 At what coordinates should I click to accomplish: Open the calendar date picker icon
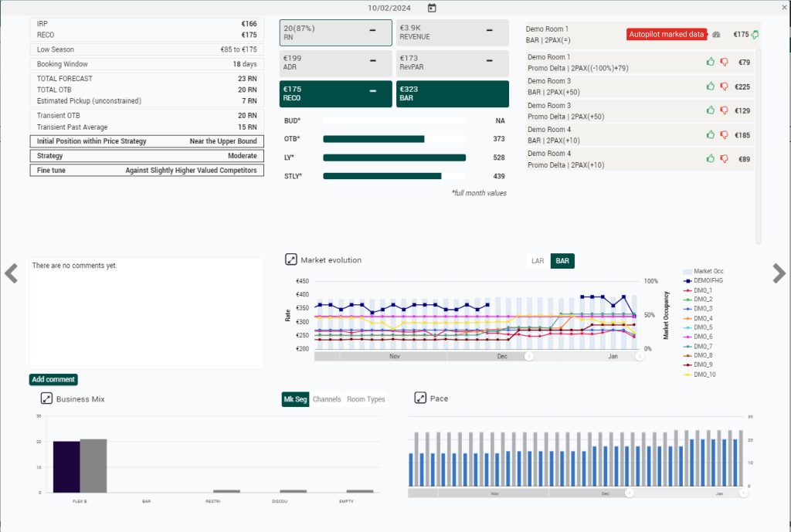pyautogui.click(x=432, y=8)
